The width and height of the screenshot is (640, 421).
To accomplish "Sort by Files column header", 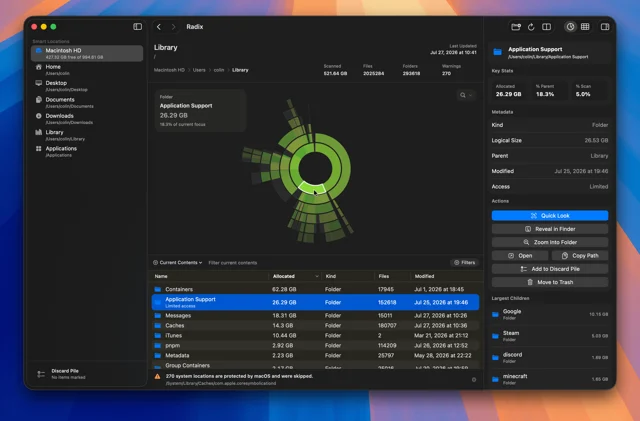I will coord(384,276).
